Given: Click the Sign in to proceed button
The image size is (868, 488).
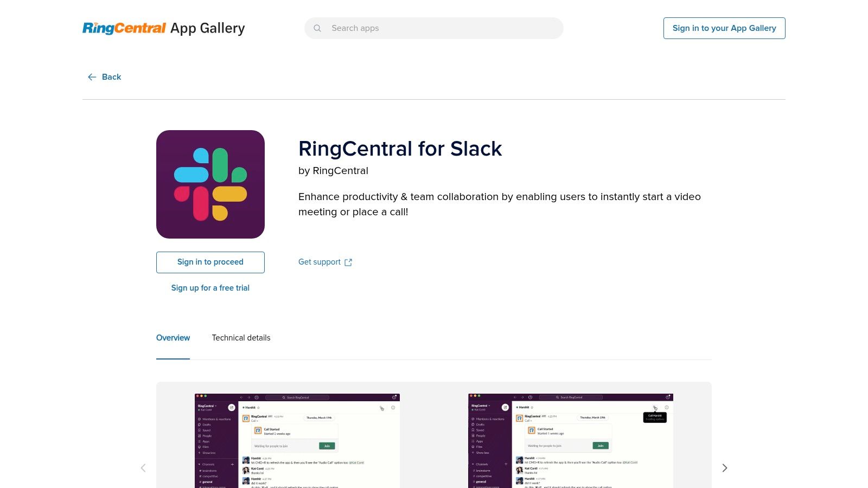Looking at the screenshot, I should pos(210,262).
